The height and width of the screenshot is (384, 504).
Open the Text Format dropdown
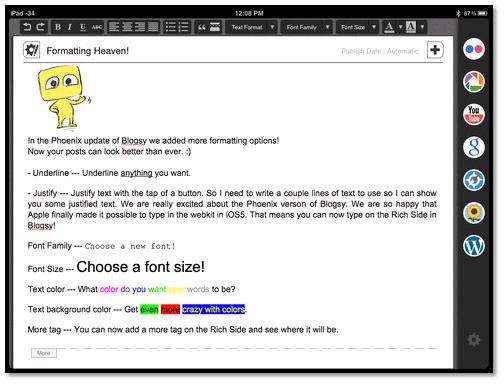point(251,27)
